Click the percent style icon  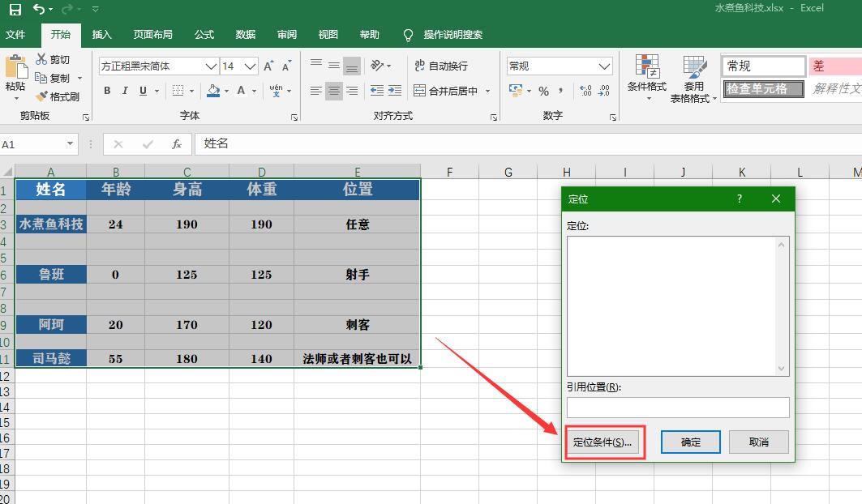(543, 91)
